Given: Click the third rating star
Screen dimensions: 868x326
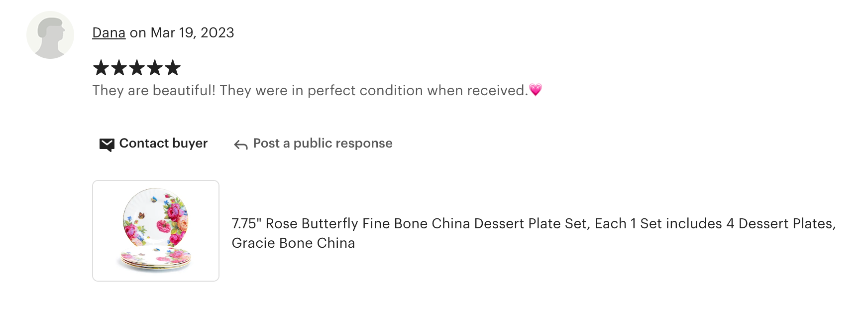Looking at the screenshot, I should click(x=137, y=68).
